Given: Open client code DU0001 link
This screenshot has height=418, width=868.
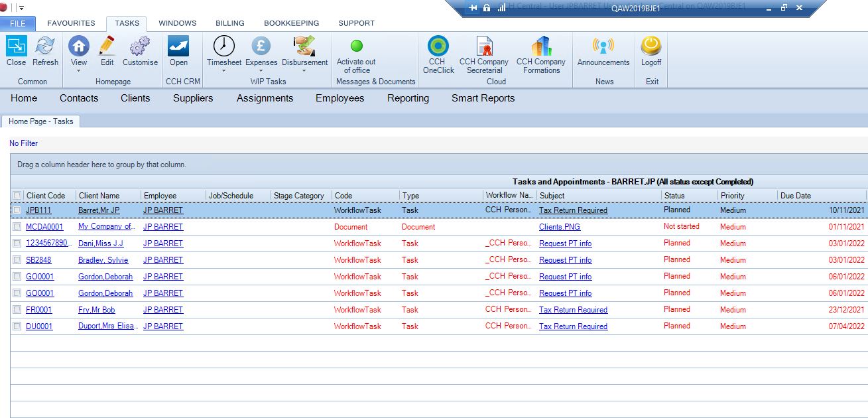Looking at the screenshot, I should [39, 326].
